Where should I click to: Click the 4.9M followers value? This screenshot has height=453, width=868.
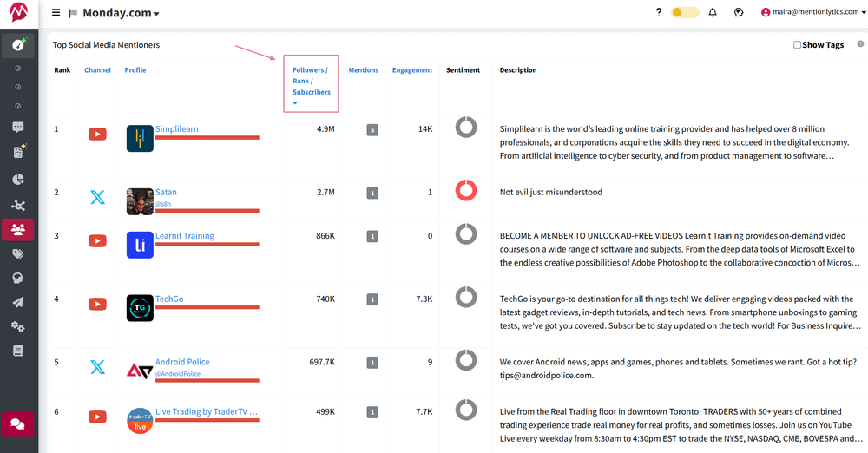click(325, 129)
